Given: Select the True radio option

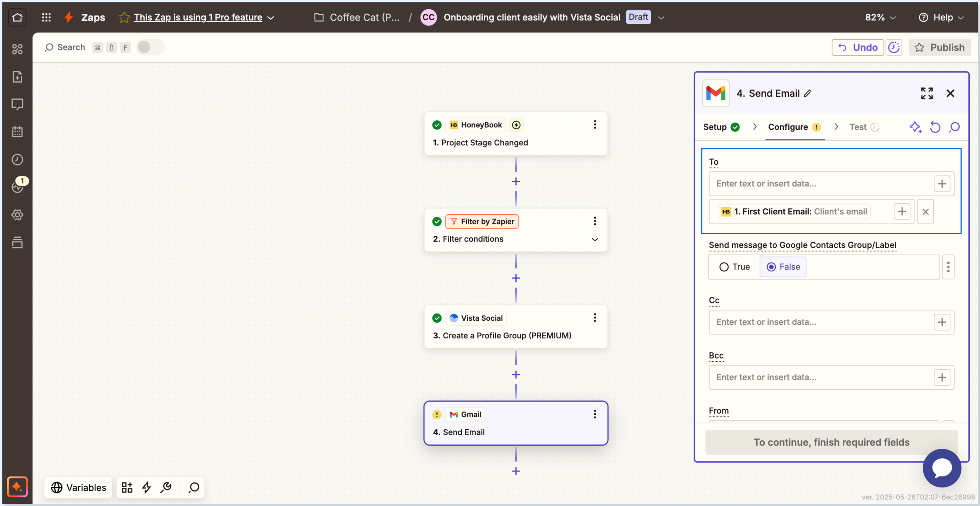Looking at the screenshot, I should coord(734,267).
